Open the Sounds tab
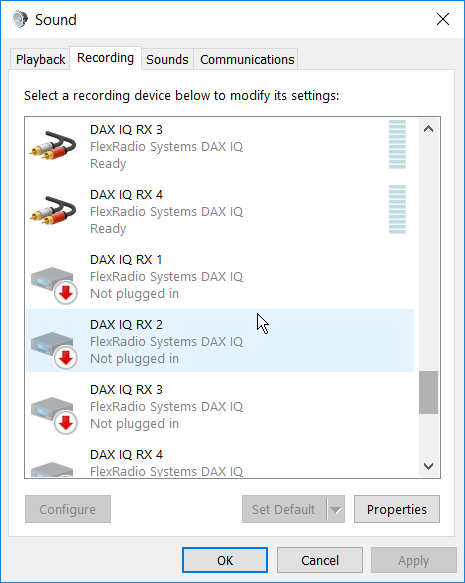This screenshot has height=583, width=465. click(167, 59)
